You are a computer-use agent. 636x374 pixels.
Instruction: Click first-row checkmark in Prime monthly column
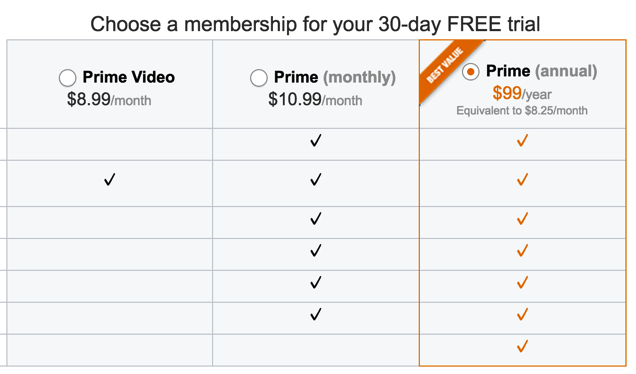316,140
